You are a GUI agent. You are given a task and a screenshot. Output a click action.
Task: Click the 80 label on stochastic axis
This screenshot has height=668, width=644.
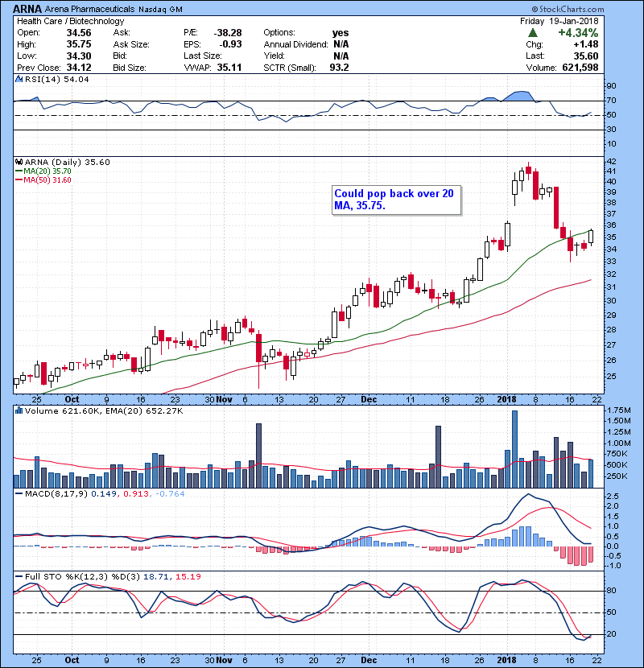coord(611,591)
